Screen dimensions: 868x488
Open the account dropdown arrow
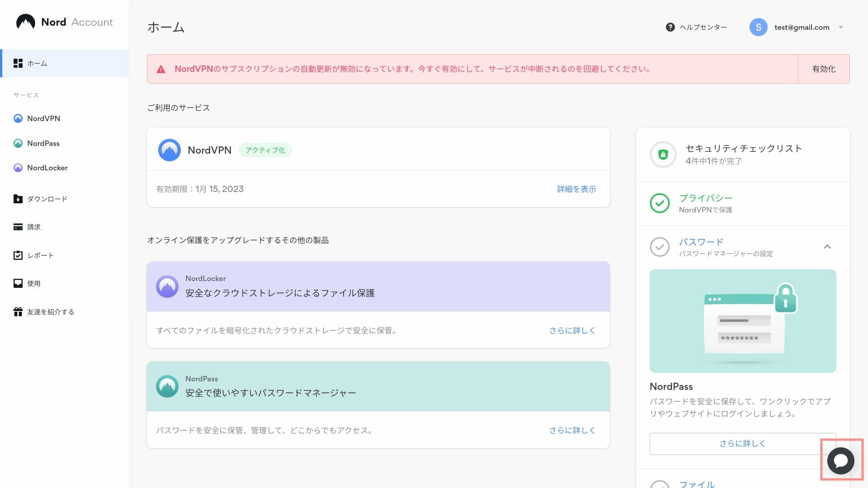point(841,27)
